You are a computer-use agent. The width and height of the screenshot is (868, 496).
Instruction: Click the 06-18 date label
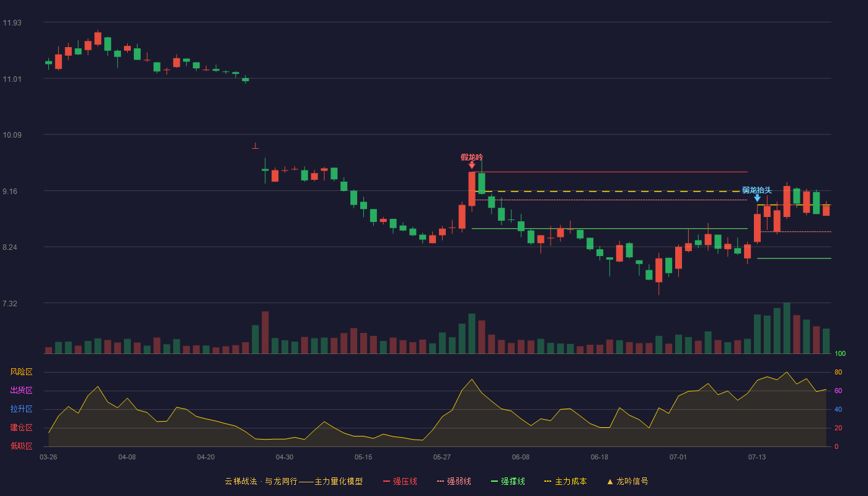(x=600, y=457)
